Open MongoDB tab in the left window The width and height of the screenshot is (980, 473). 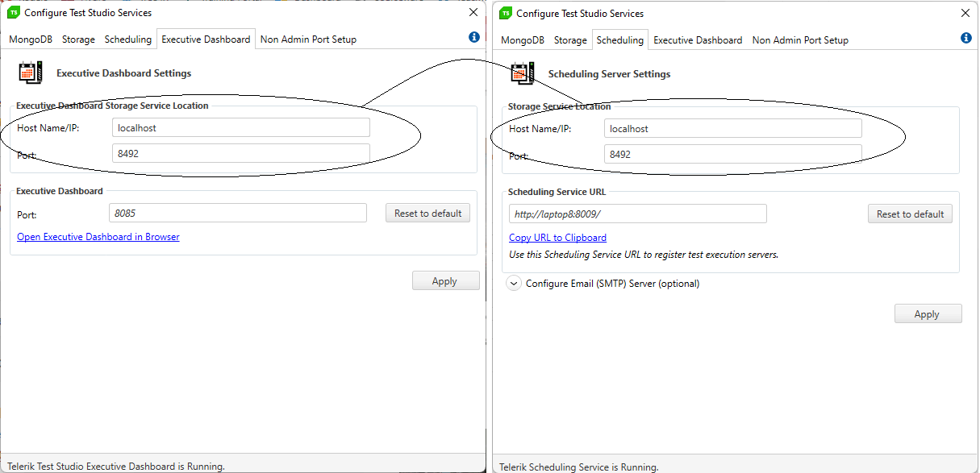coord(31,39)
